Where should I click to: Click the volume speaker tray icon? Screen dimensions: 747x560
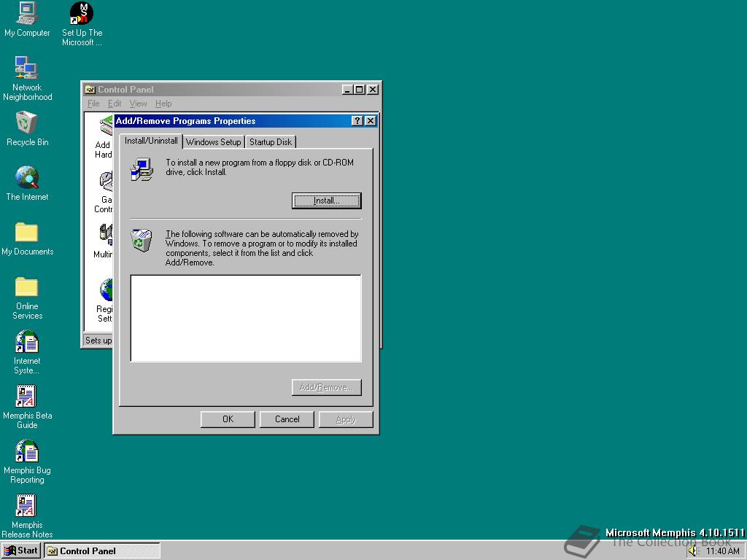(x=693, y=551)
